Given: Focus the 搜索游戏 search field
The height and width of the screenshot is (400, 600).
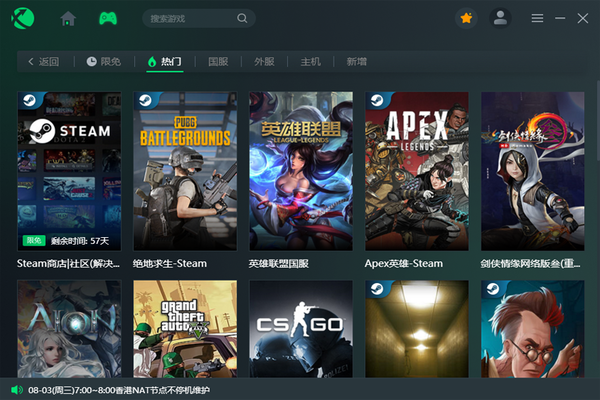Looking at the screenshot, I should point(190,18).
